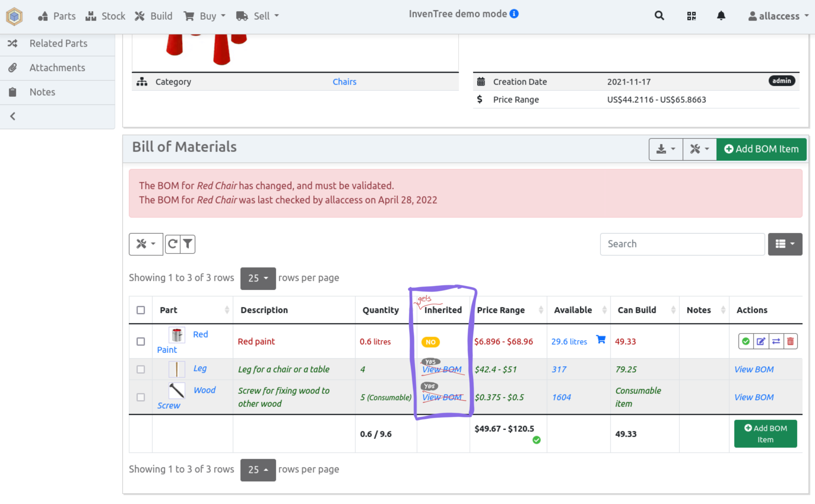Check the Red Paint row checkbox
This screenshot has width=815, height=504.
pos(141,342)
